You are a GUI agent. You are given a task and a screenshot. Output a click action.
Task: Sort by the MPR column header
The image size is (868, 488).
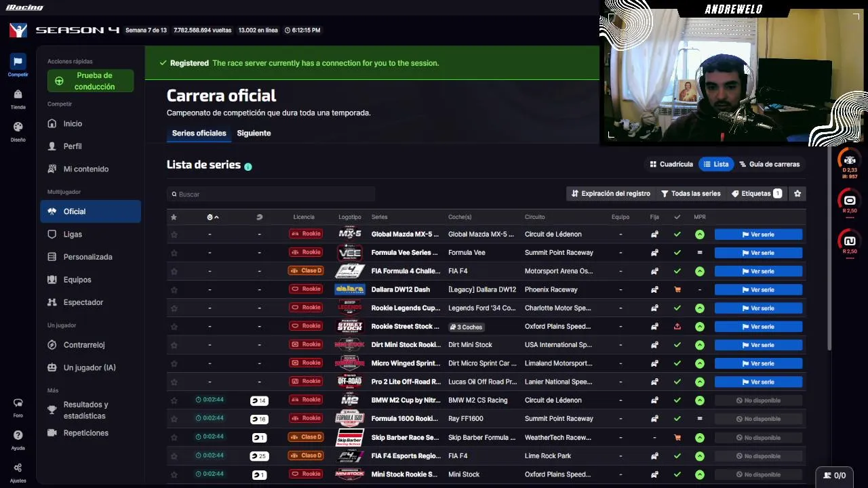(x=700, y=217)
